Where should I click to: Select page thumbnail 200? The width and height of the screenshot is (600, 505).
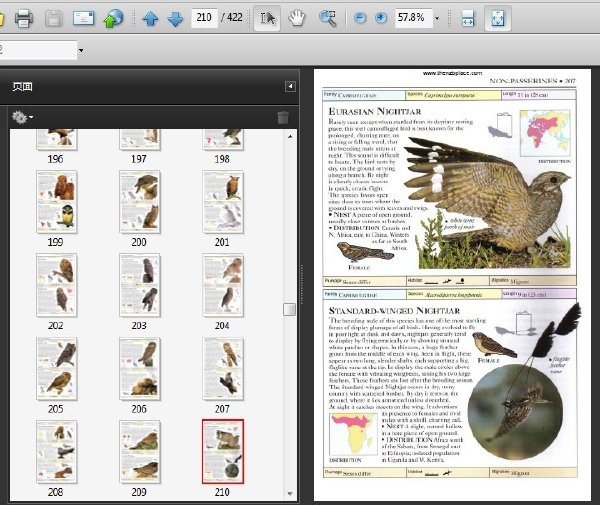coord(140,202)
